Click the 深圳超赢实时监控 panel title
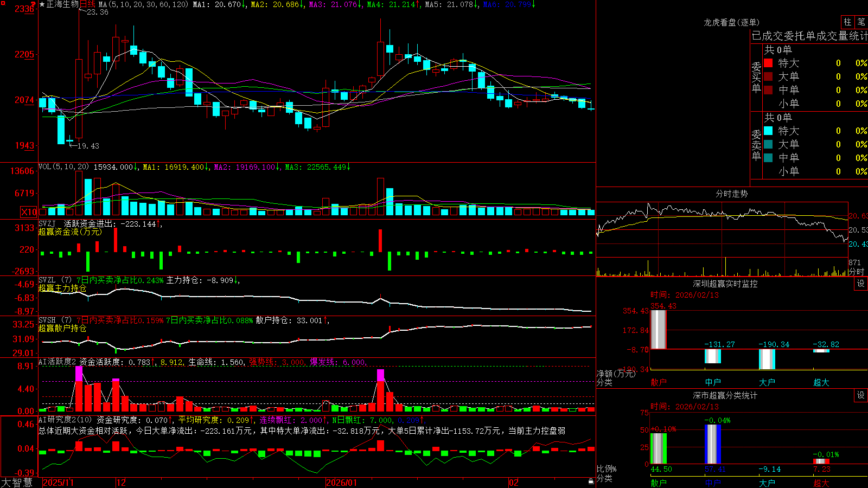The image size is (868, 488). 725,284
